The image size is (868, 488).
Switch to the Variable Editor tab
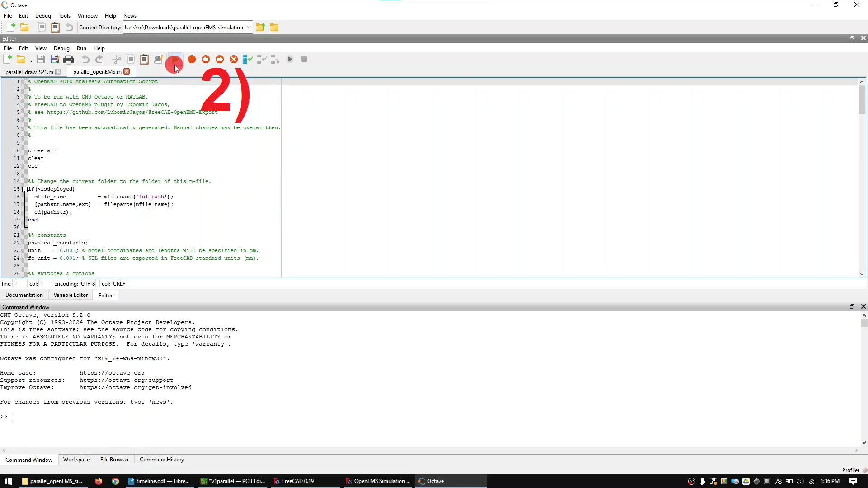click(x=71, y=295)
